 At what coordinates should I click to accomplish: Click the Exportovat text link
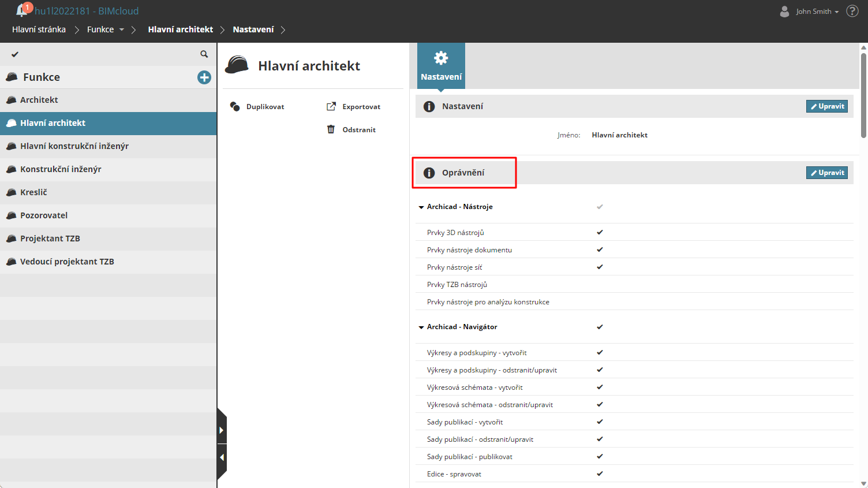click(361, 107)
